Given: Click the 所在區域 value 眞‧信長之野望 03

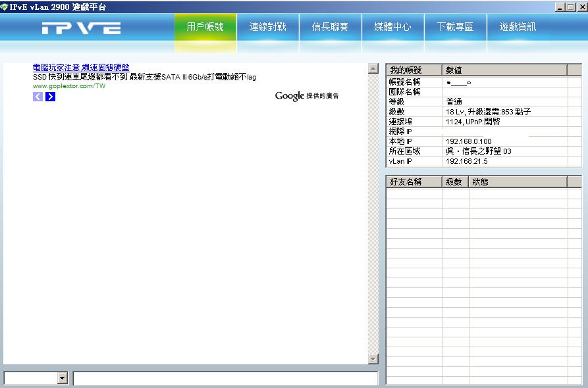Looking at the screenshot, I should [479, 151].
